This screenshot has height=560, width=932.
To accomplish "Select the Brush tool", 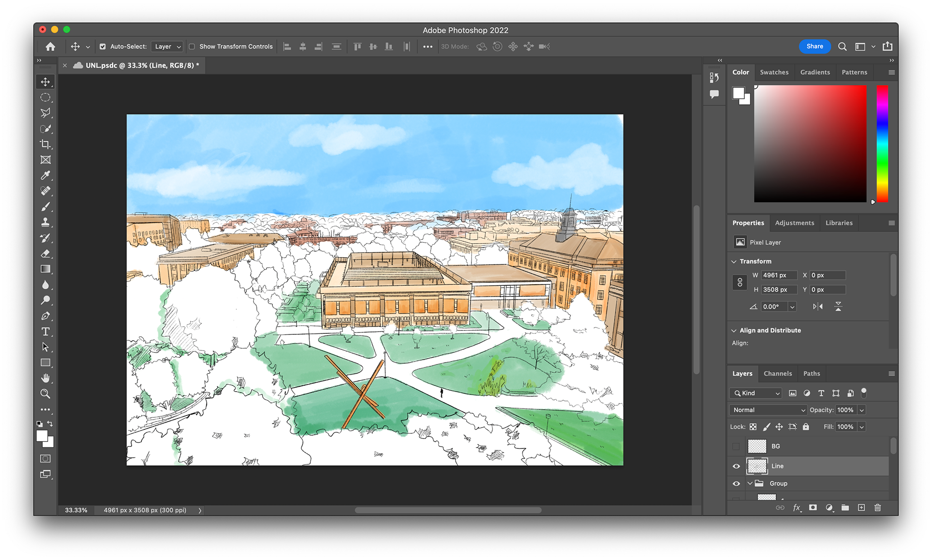I will [46, 207].
